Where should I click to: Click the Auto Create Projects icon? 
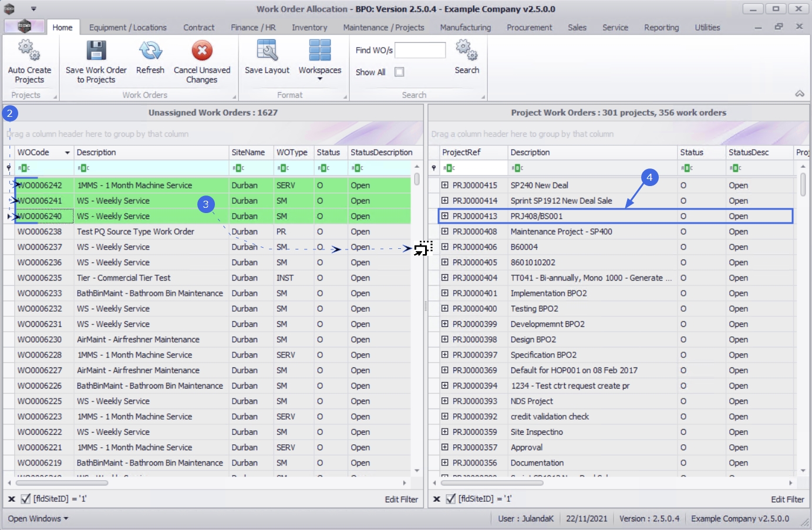point(29,50)
